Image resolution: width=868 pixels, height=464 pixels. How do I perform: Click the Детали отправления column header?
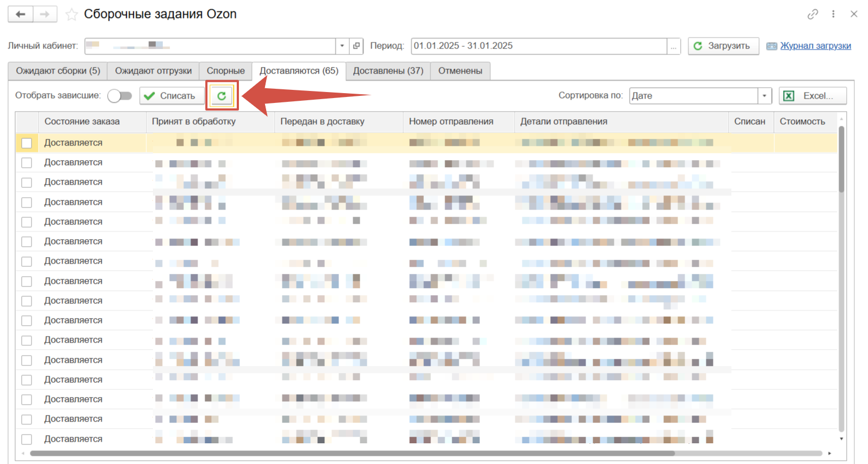pos(621,121)
